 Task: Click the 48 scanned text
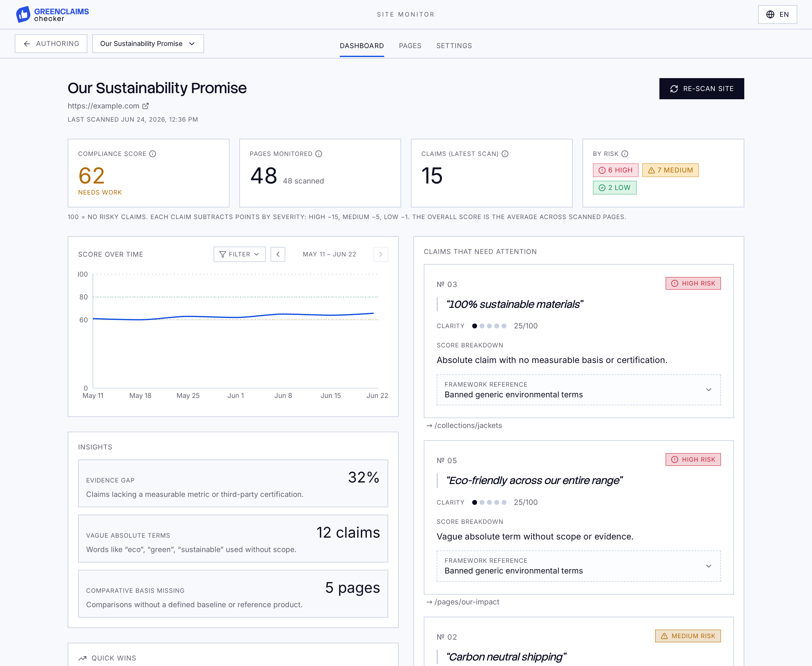pos(303,181)
